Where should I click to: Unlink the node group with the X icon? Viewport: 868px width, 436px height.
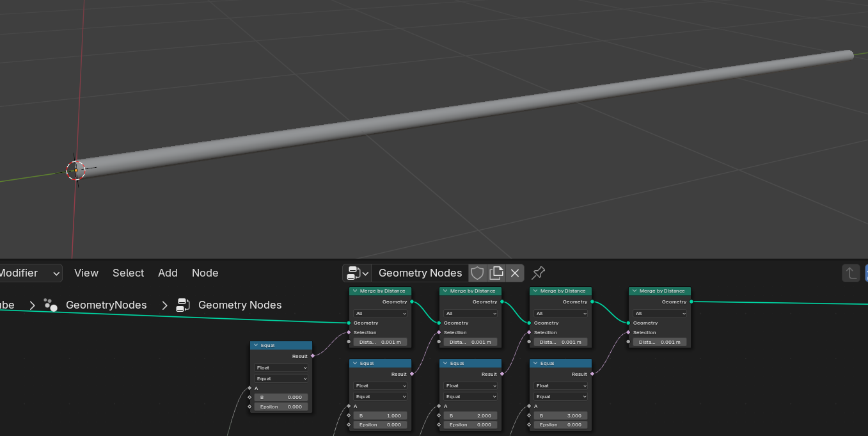tap(515, 273)
